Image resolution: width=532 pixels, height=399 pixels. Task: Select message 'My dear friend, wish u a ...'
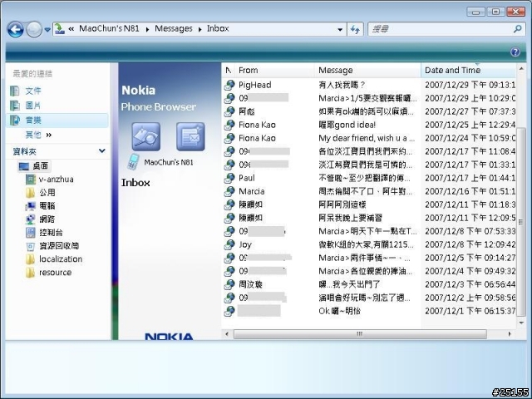(x=367, y=138)
